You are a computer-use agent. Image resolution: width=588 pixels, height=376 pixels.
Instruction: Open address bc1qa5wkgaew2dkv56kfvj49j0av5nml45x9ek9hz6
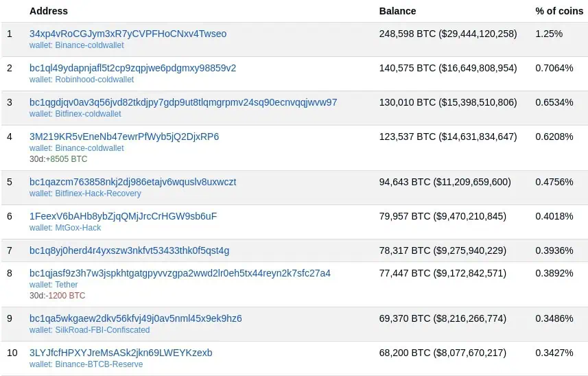[x=136, y=318]
